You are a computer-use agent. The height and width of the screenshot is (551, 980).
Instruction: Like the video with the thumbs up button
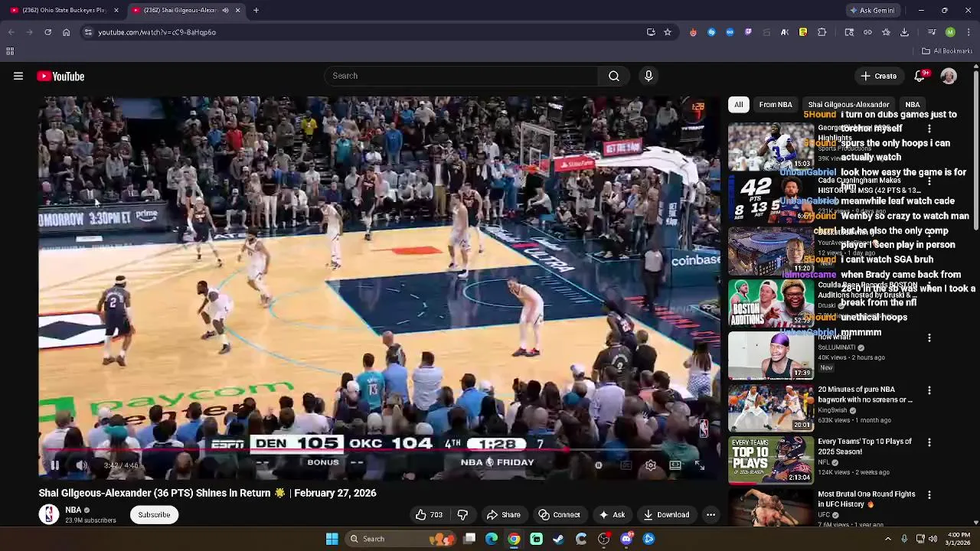(x=429, y=515)
